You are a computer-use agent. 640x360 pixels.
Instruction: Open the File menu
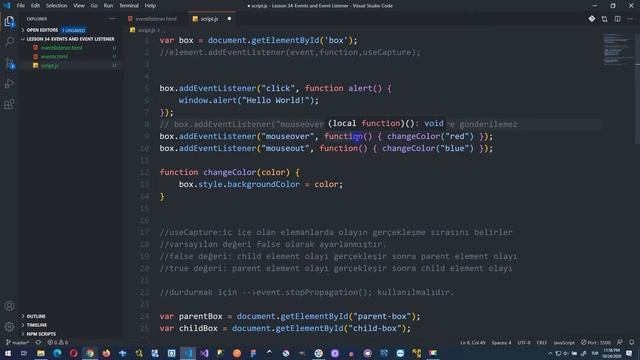point(20,6)
